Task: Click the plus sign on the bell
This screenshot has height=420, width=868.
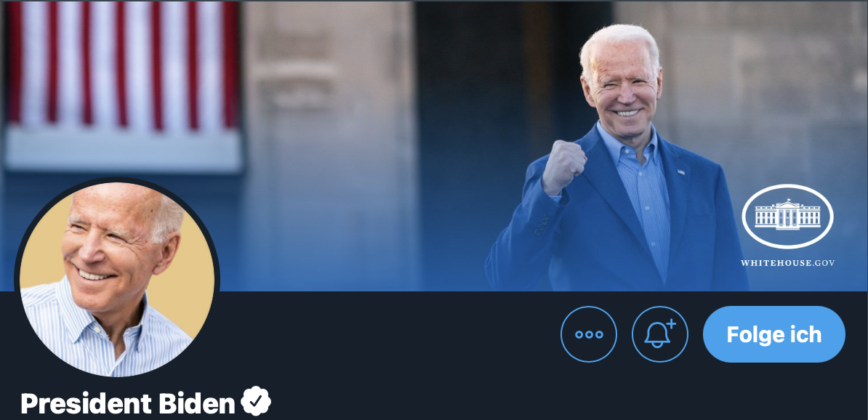Action: tap(671, 324)
